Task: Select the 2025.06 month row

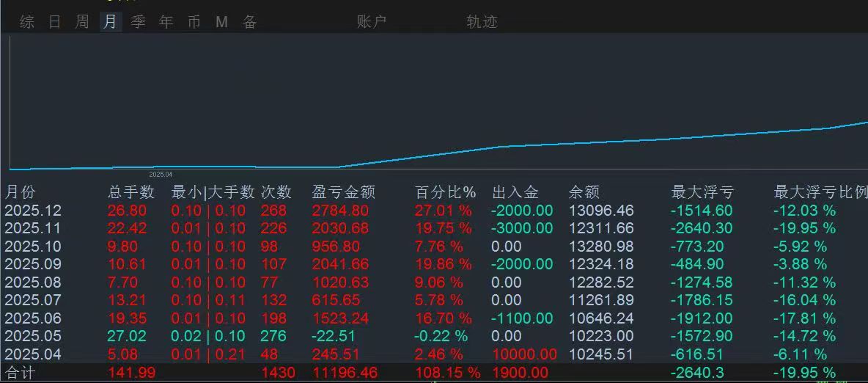Action: pyautogui.click(x=434, y=318)
